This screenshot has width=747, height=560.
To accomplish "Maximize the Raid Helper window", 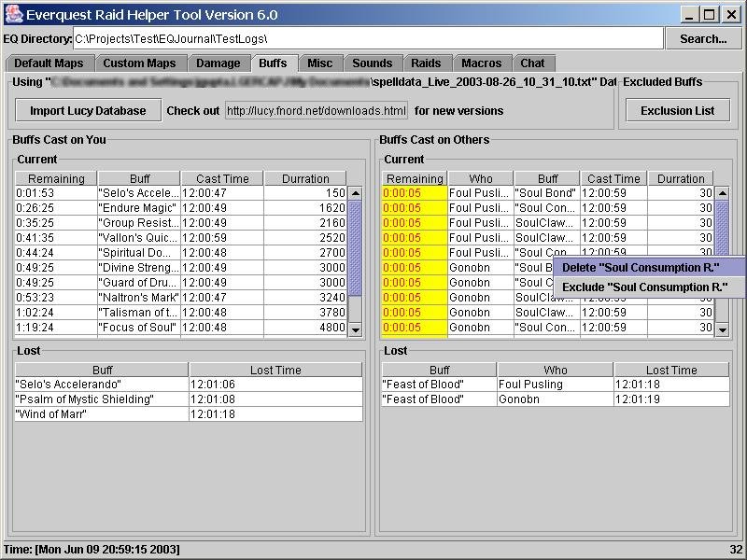I will point(709,15).
